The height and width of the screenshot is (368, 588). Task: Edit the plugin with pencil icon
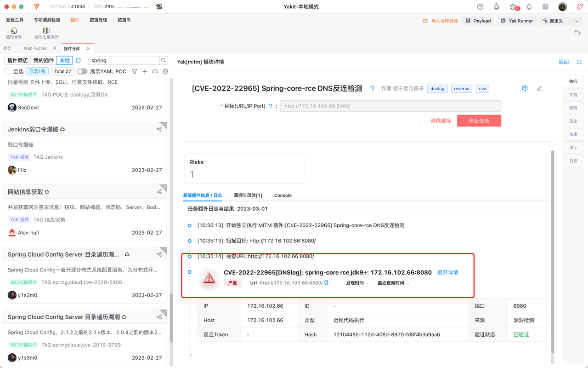coord(539,88)
